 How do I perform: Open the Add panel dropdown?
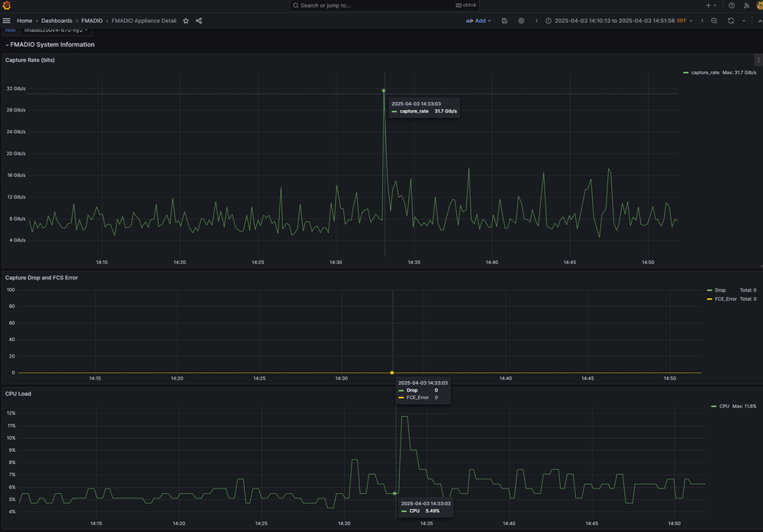pos(479,21)
